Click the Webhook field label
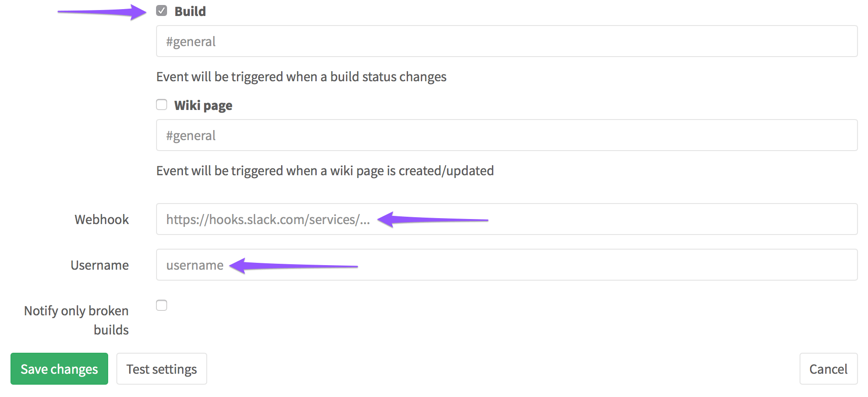This screenshot has height=397, width=868. coord(102,219)
